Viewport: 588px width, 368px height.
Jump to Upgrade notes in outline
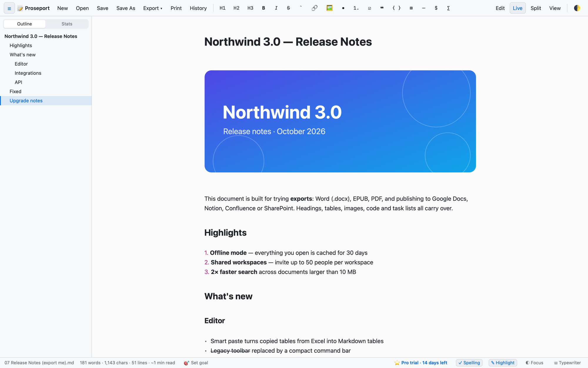46,101
